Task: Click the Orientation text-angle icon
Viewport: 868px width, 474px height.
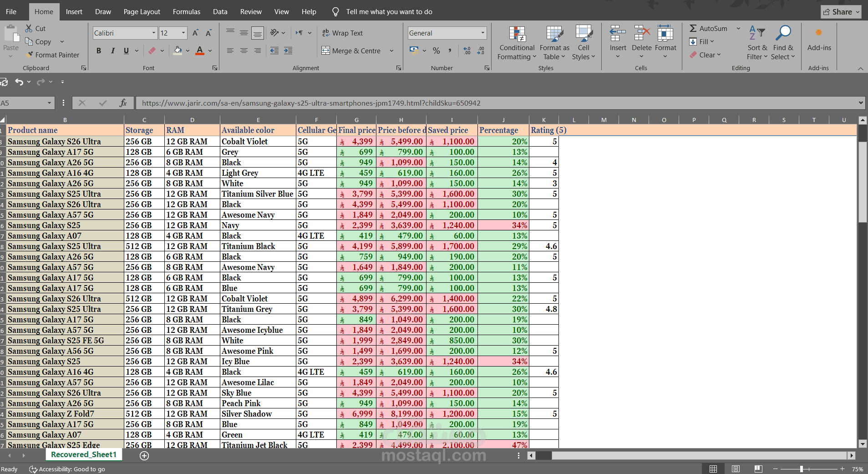Action: [274, 33]
